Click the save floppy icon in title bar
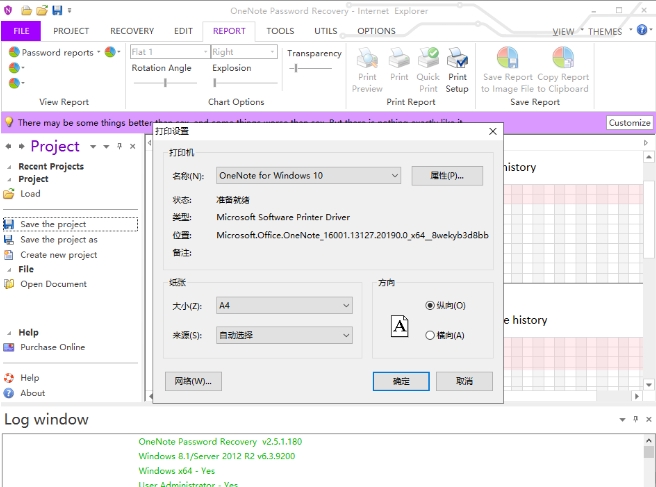656x487 pixels. (57, 10)
